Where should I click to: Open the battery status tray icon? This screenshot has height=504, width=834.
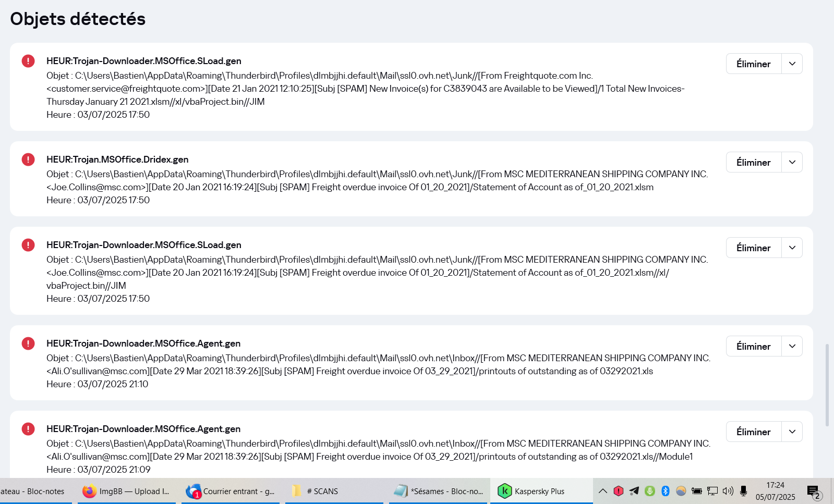(x=697, y=491)
